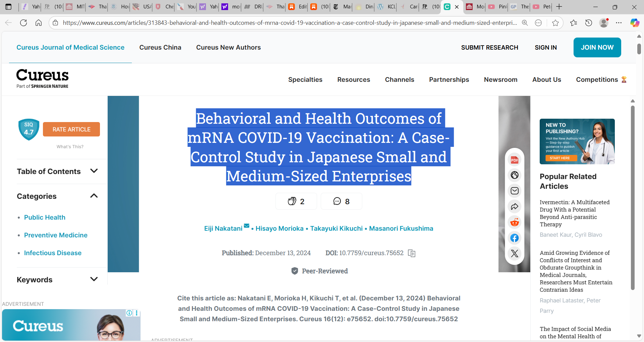Share article on Facebook
The height and width of the screenshot is (342, 644).
515,238
